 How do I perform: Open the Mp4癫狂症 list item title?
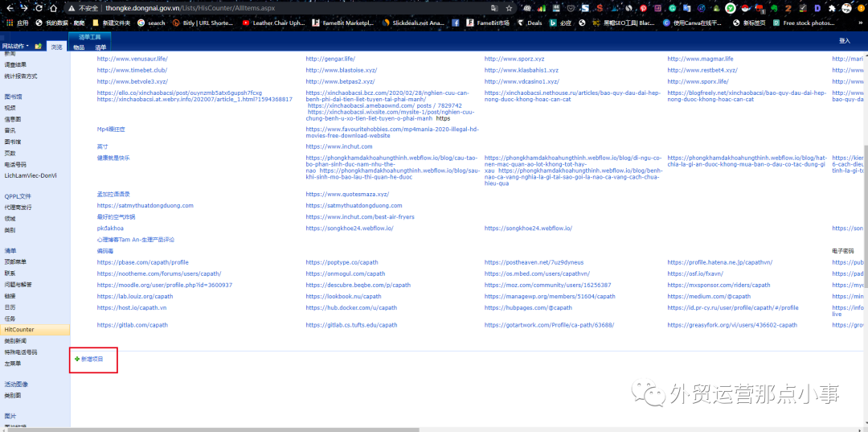111,130
